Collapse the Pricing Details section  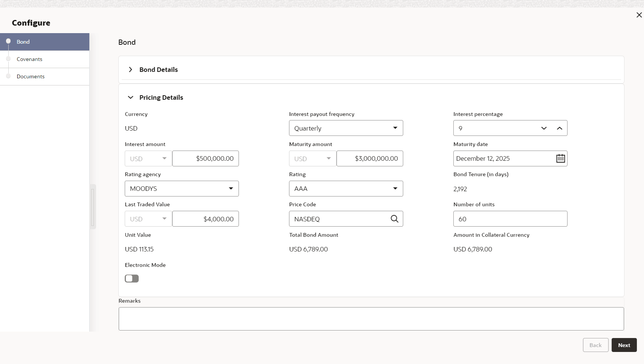[130, 97]
